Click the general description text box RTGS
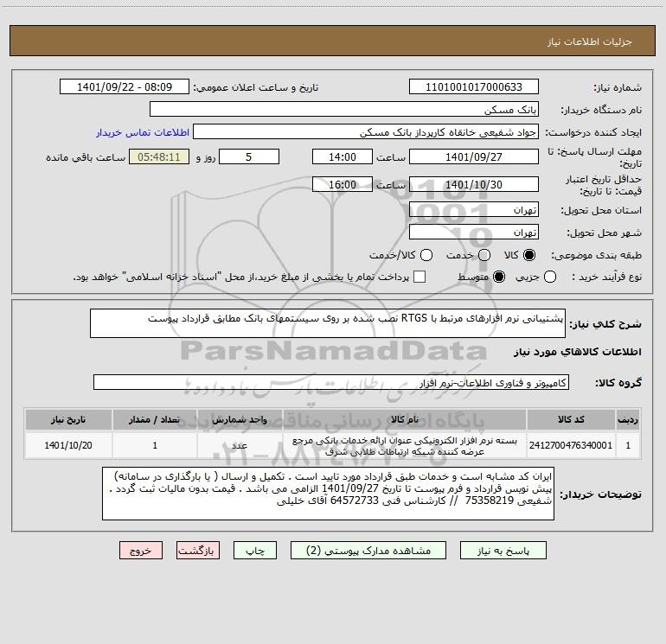The width and height of the screenshot is (666, 644). (328, 323)
